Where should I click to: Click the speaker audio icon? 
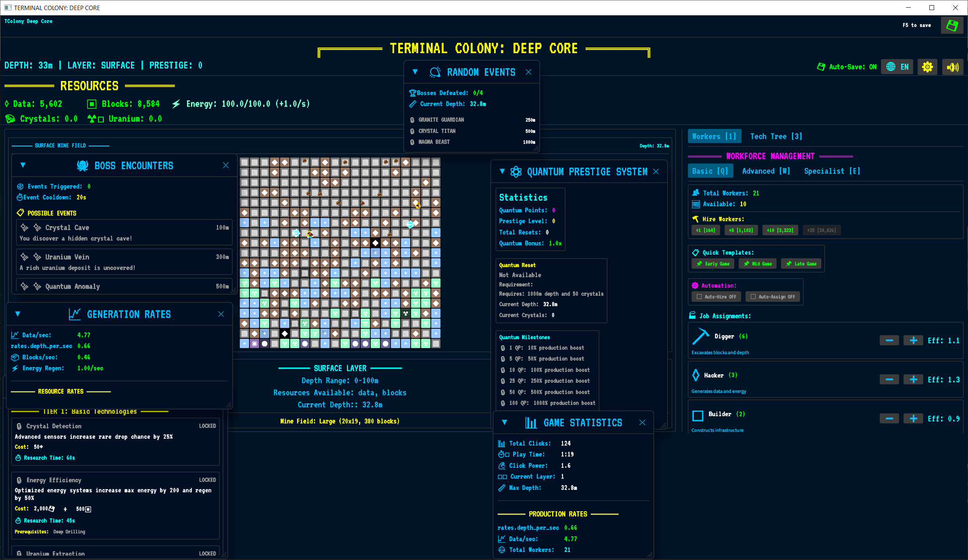[953, 66]
